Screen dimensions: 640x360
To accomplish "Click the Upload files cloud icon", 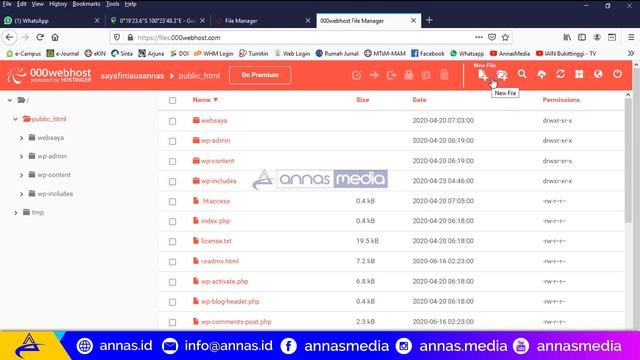I will pyautogui.click(x=542, y=74).
